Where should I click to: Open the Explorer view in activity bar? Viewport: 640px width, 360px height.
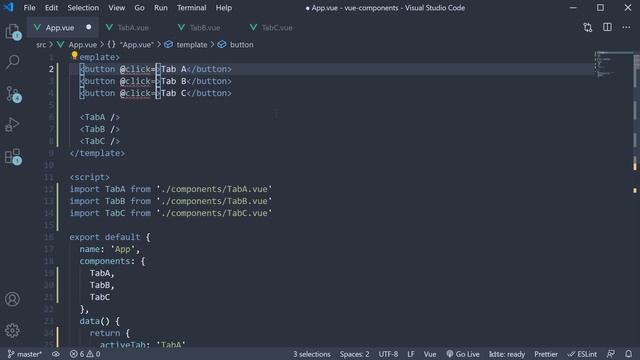coord(13,31)
